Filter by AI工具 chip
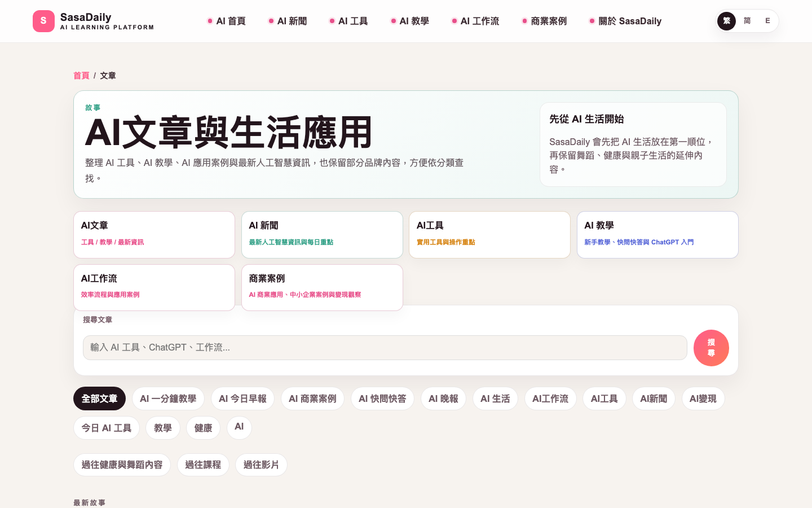This screenshot has height=508, width=812. click(x=604, y=398)
